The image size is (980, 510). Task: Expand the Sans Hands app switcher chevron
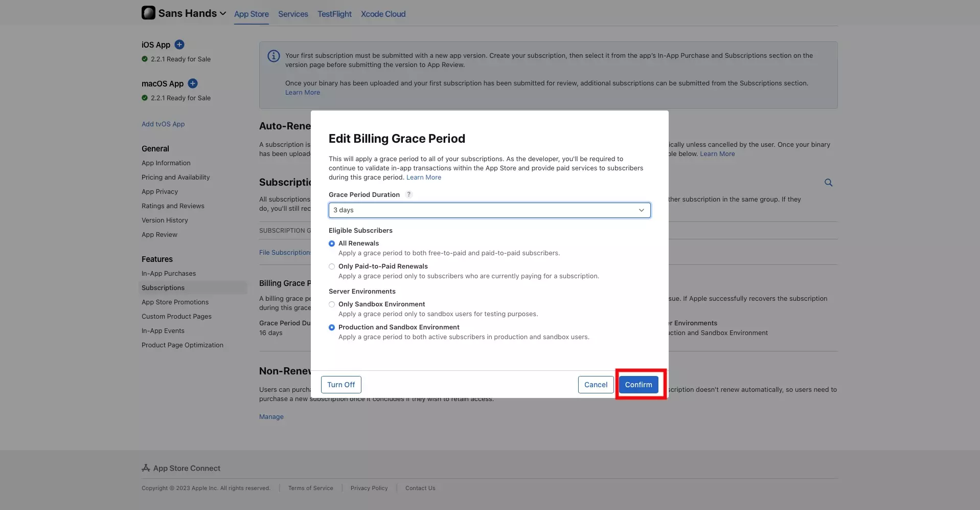click(223, 13)
